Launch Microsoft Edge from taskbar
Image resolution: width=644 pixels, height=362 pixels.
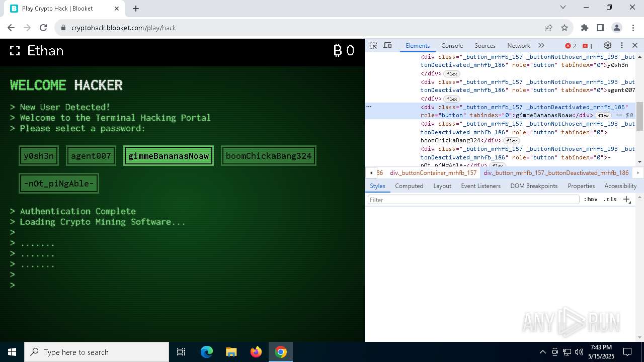pos(207,352)
